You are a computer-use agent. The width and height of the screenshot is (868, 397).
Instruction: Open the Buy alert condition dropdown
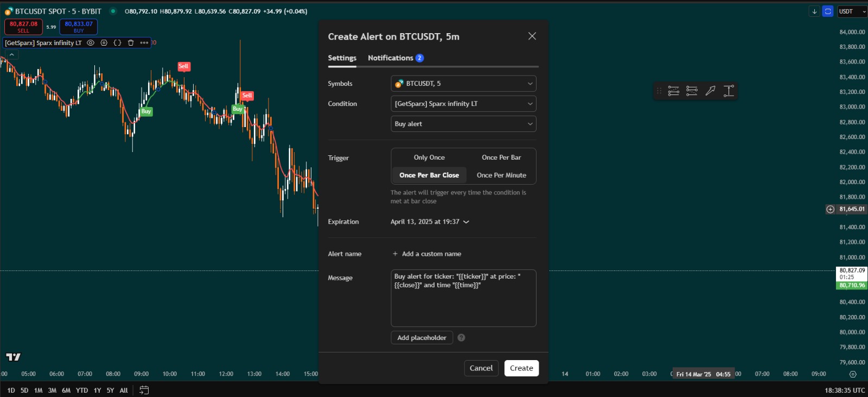463,124
